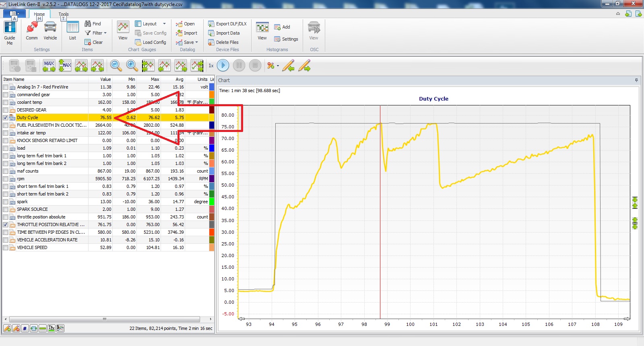
Task: Enable the VEHICLE SPEED checkbox
Action: (6, 248)
